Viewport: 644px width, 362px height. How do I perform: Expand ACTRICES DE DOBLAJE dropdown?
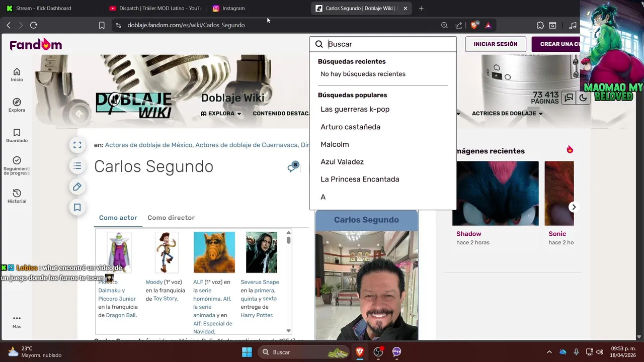[x=507, y=114]
